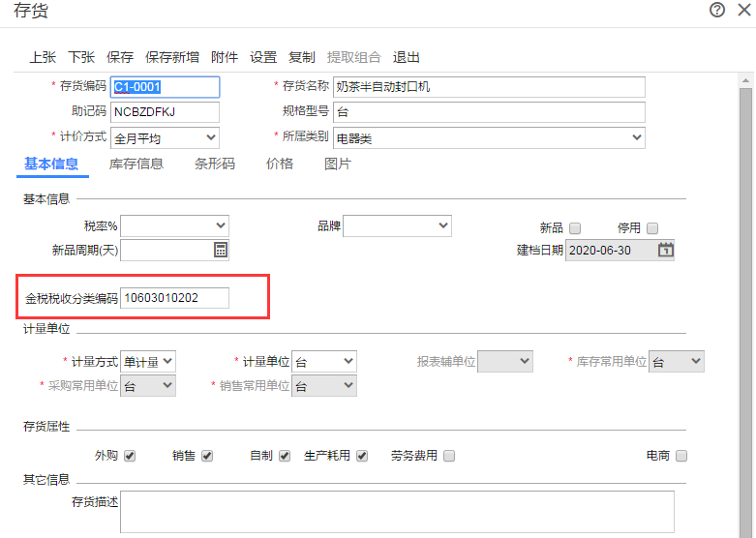Click 提取组合 in the toolbar

[x=354, y=57]
